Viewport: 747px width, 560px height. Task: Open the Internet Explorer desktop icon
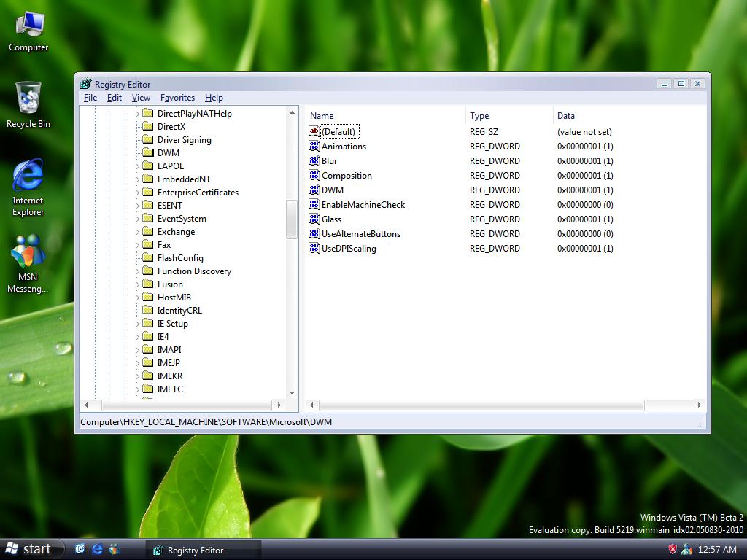(x=28, y=176)
